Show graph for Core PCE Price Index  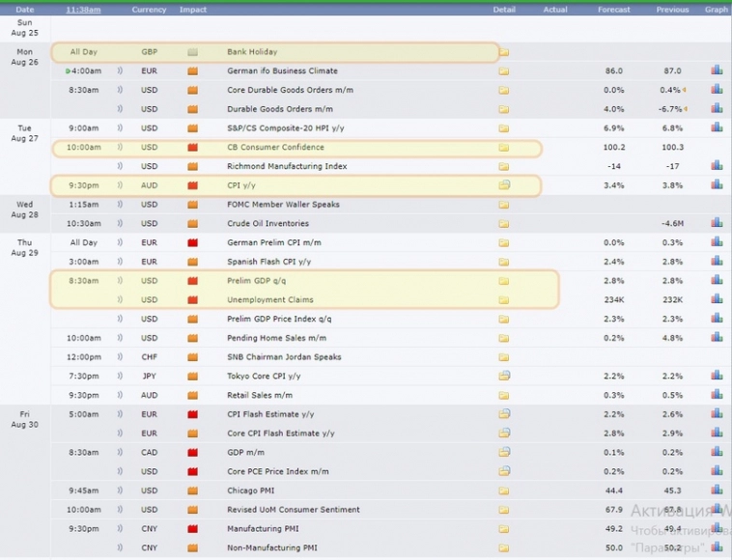point(718,470)
